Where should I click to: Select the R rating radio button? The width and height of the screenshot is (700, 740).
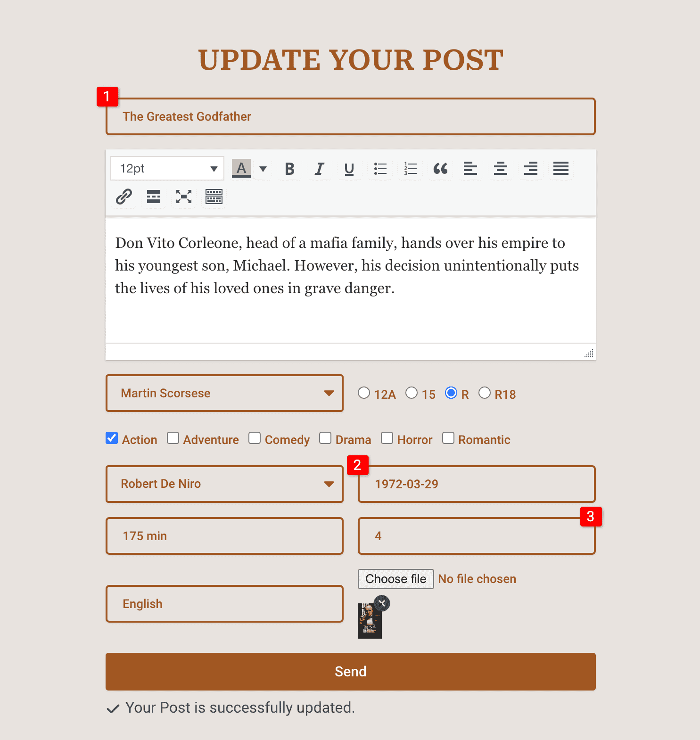click(x=451, y=393)
